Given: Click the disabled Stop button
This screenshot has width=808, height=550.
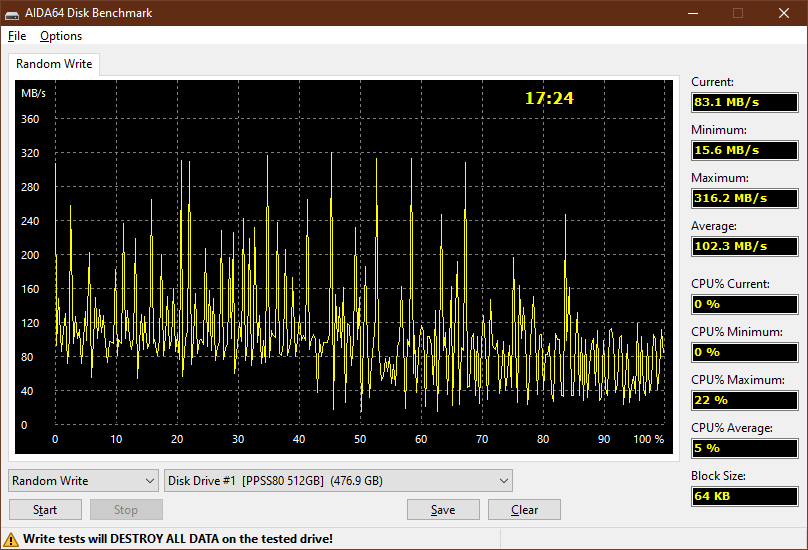Looking at the screenshot, I should point(126,510).
